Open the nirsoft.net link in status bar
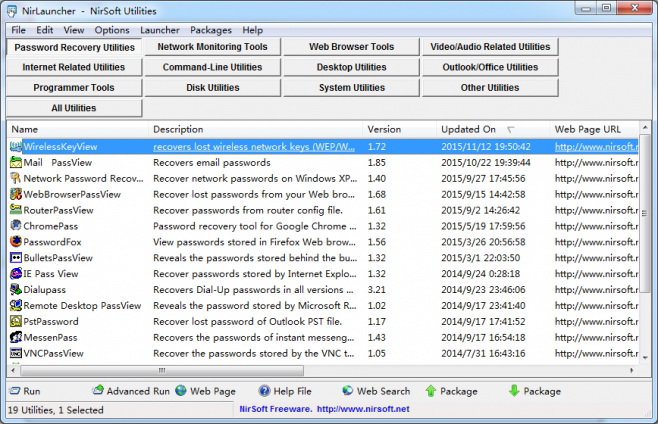The image size is (658, 424). coord(363,409)
